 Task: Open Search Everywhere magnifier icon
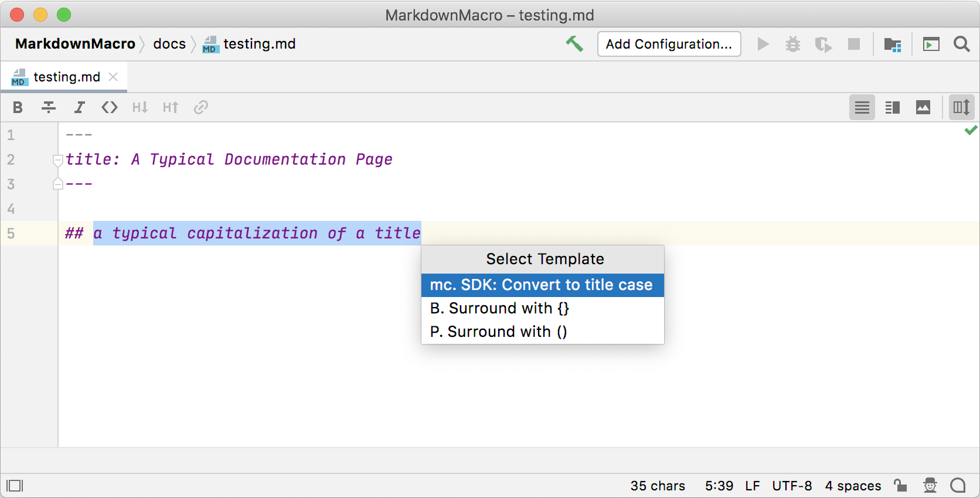tap(961, 44)
